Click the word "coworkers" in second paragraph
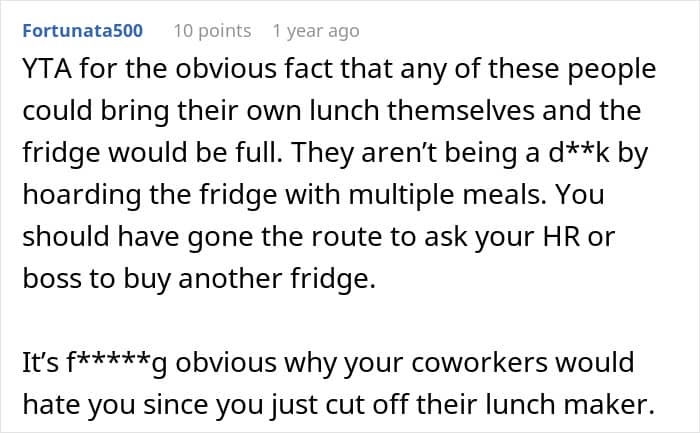Screen dimensions: 700x433 click(479, 363)
